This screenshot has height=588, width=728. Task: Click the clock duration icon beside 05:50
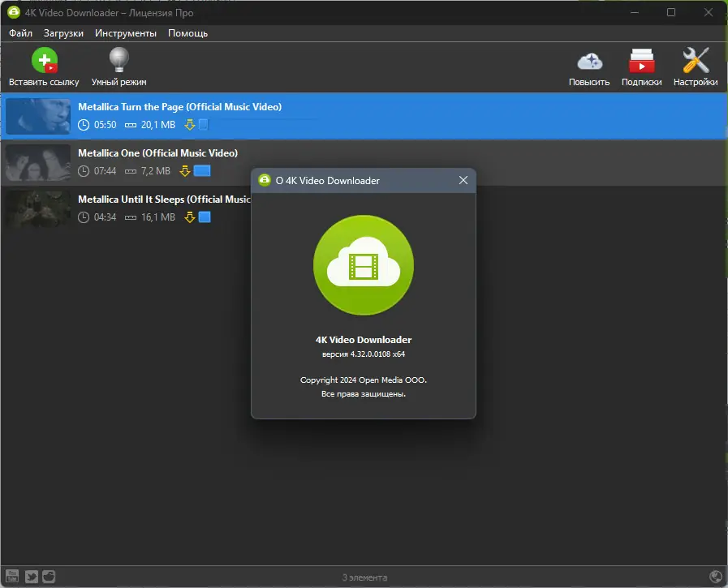point(84,125)
